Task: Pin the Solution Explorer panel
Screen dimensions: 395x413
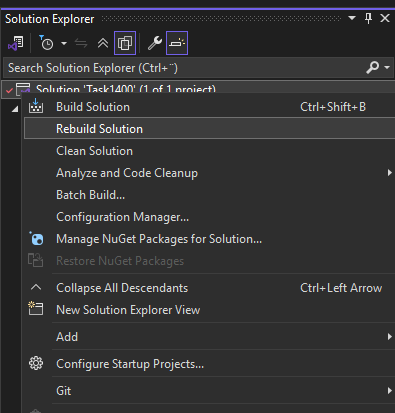Action: pyautogui.click(x=368, y=18)
